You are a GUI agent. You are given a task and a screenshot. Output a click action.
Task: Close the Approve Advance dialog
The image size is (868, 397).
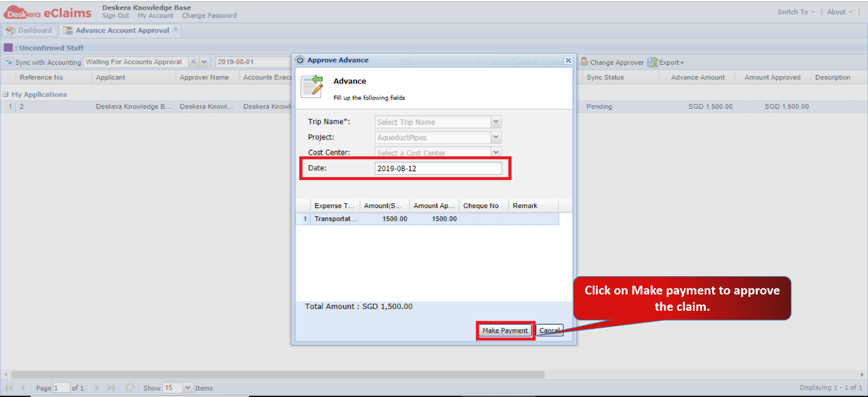[568, 60]
